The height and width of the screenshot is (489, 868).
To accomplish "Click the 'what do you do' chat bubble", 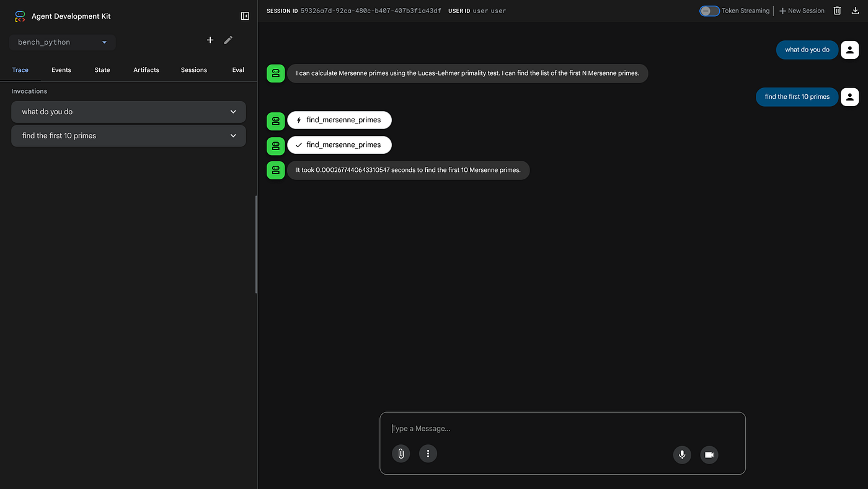I will click(807, 50).
